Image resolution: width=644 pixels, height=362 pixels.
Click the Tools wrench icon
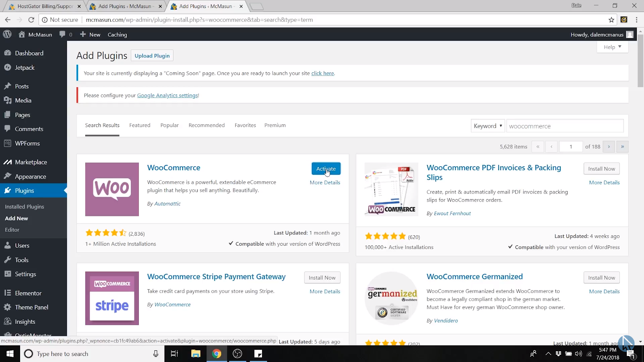tap(8, 260)
